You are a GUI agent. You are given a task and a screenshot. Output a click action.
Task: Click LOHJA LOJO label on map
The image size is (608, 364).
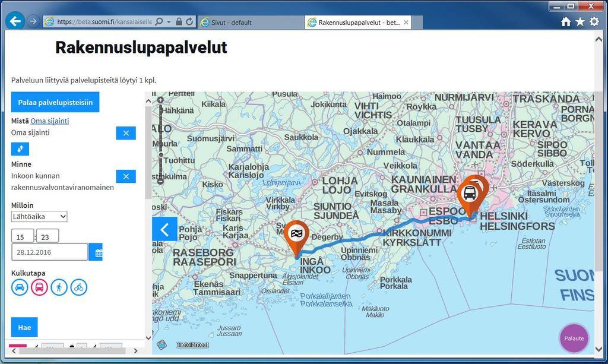(x=340, y=185)
